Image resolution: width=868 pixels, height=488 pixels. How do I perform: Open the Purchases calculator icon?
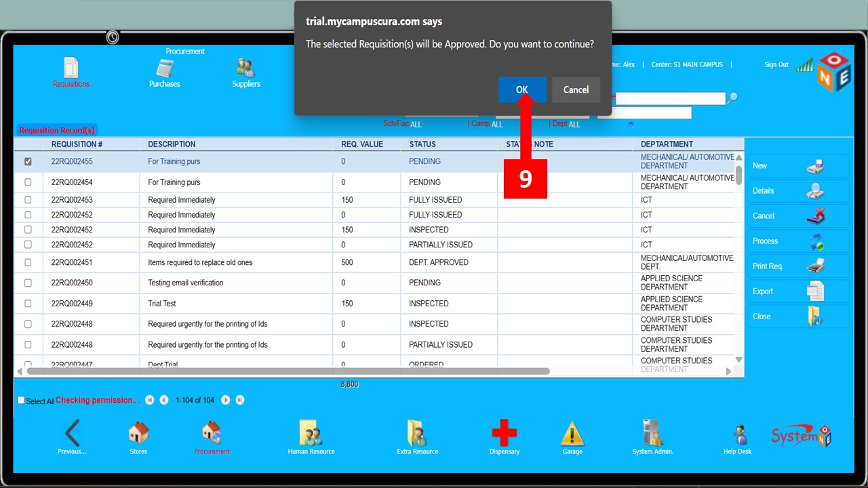(165, 70)
